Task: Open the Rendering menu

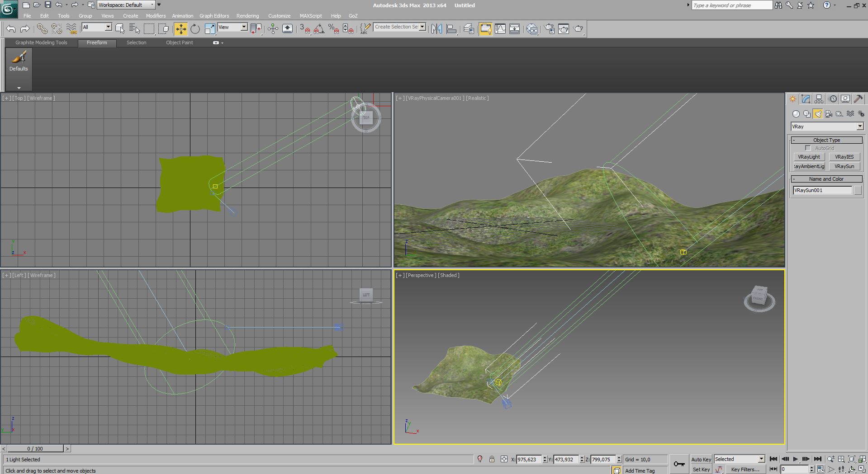Action: [x=247, y=16]
